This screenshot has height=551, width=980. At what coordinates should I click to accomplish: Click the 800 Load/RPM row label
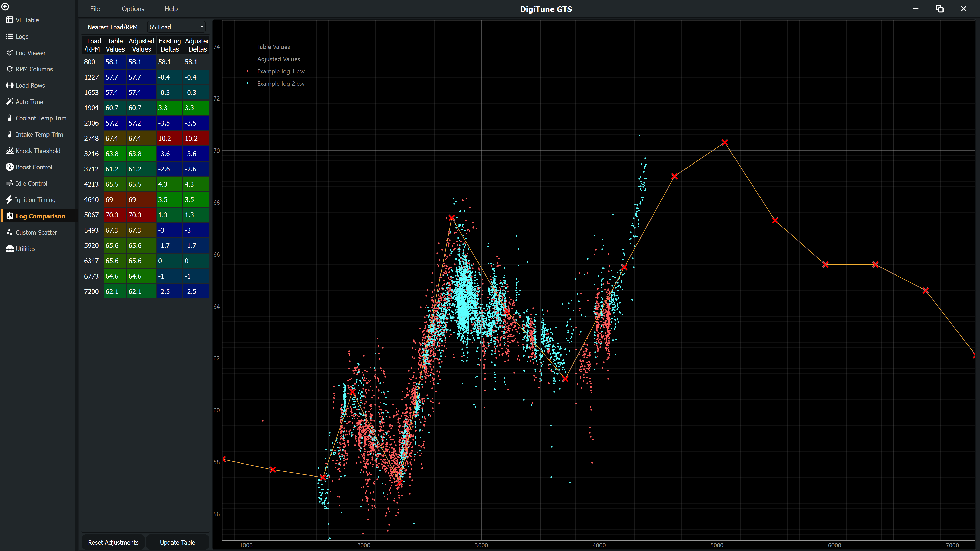pos(92,62)
